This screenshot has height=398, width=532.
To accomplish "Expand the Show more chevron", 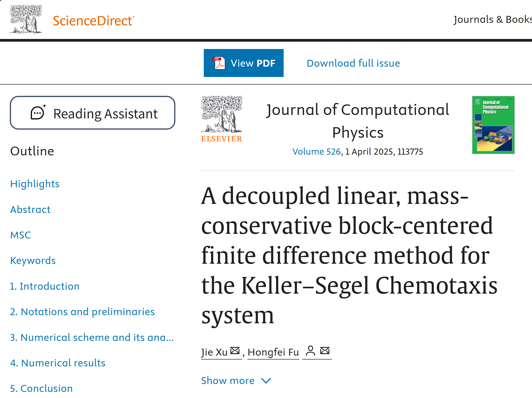I will point(266,381).
